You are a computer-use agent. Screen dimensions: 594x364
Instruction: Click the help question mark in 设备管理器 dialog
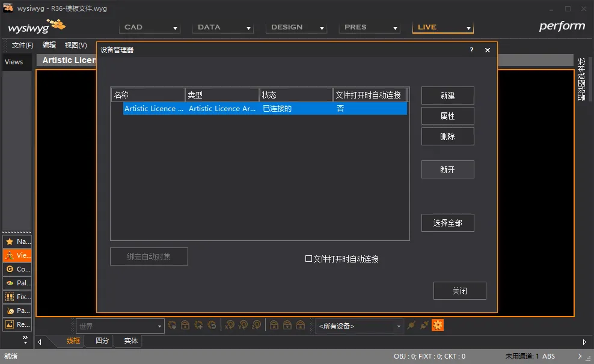pyautogui.click(x=471, y=50)
